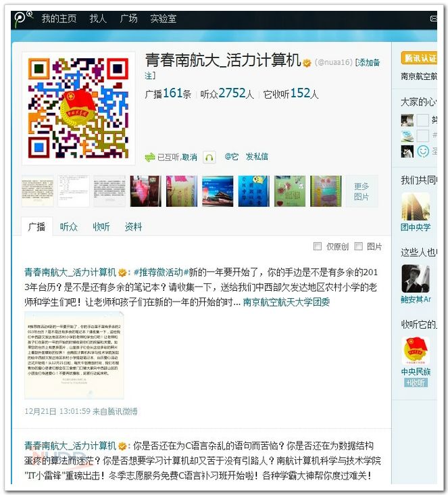Click the green mutual-follow arrows icon
Image resolution: width=448 pixels, height=495 pixels.
[x=149, y=157]
